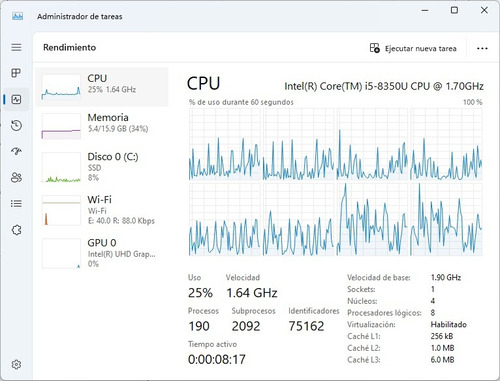Open the hamburger navigation menu
Screen dimensions: 500x381
point(16,47)
